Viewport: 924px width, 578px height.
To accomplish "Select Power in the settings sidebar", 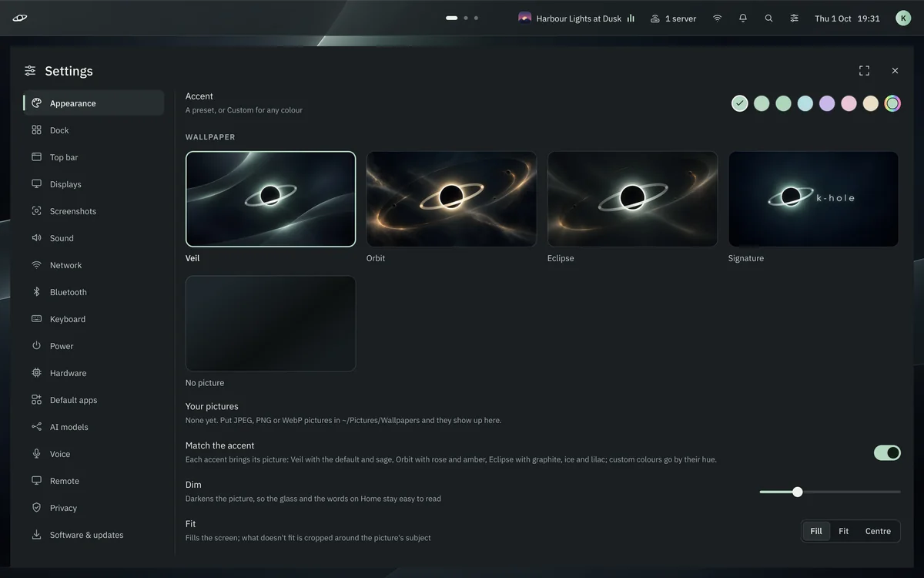I will click(x=93, y=346).
